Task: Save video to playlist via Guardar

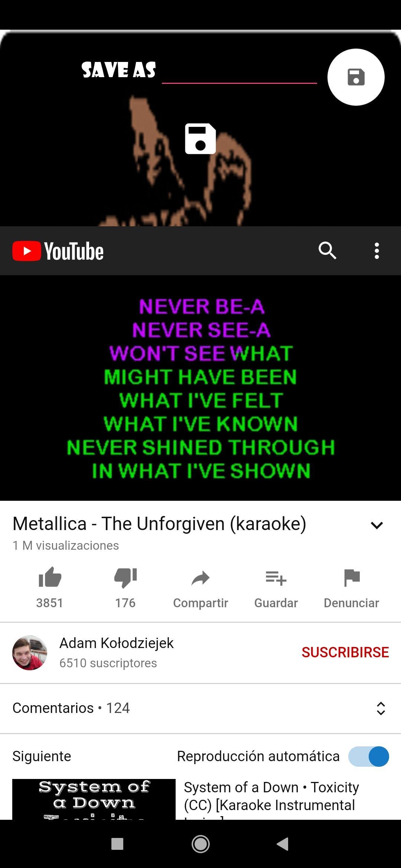Action: tap(276, 588)
